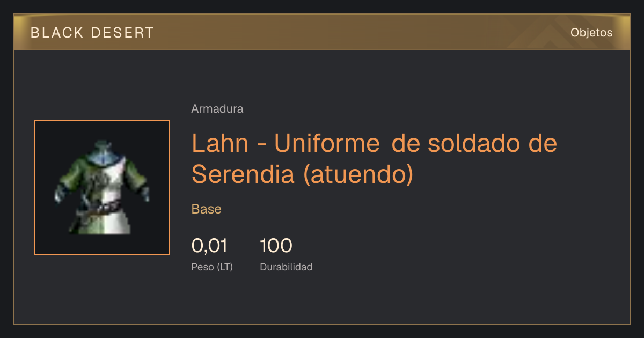Select the Serendia soldier uniform armor icon
The width and height of the screenshot is (644, 338).
102,187
